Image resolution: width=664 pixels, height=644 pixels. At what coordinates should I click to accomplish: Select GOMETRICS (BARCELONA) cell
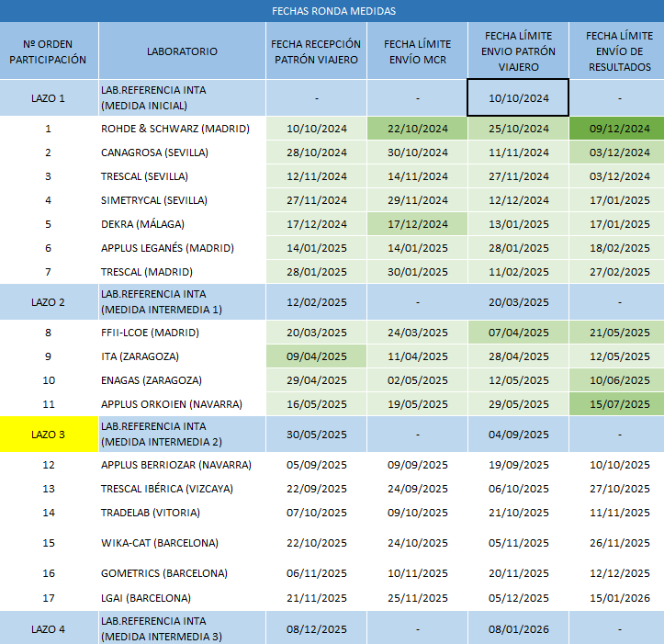(182, 573)
